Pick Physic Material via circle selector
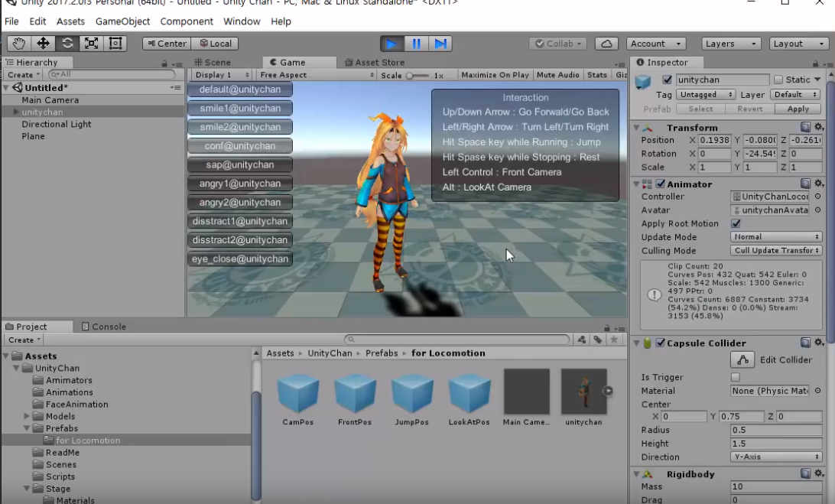The image size is (835, 504). tap(817, 391)
